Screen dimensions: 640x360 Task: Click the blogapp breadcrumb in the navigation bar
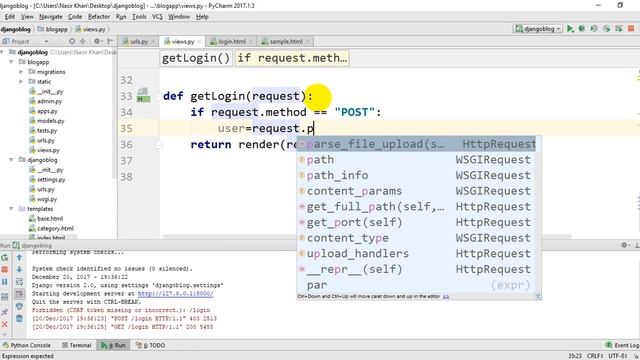coord(53,29)
